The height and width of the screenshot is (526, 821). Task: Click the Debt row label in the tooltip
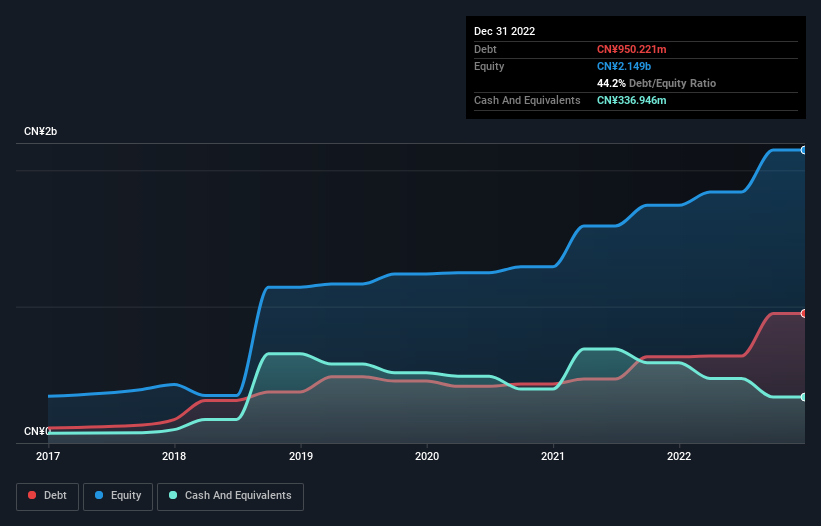[485, 49]
